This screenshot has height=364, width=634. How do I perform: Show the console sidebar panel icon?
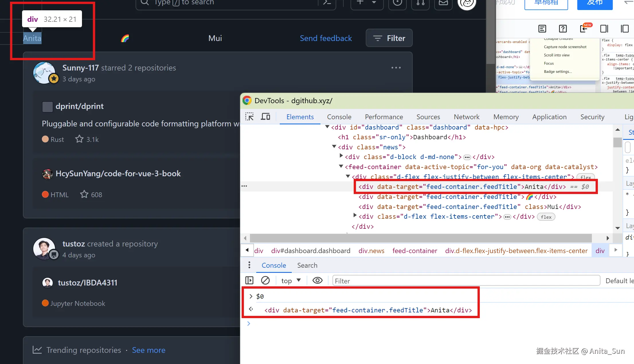[249, 280]
